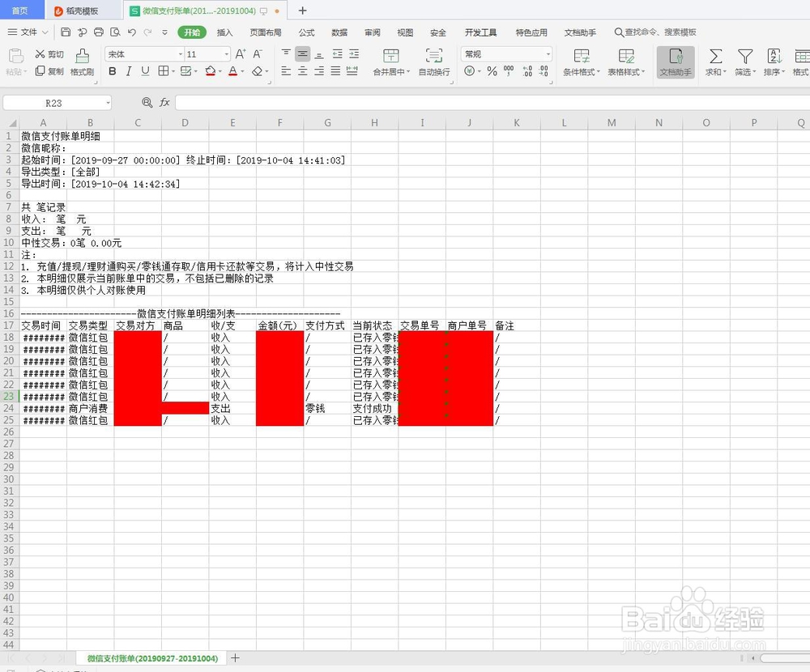The image size is (810, 672).
Task: Toggle bold formatting
Action: click(x=112, y=71)
